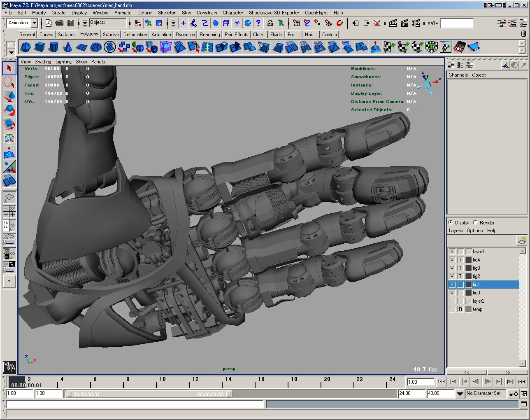
Task: Expand the character set dropdown arrow
Action: [x=460, y=394]
